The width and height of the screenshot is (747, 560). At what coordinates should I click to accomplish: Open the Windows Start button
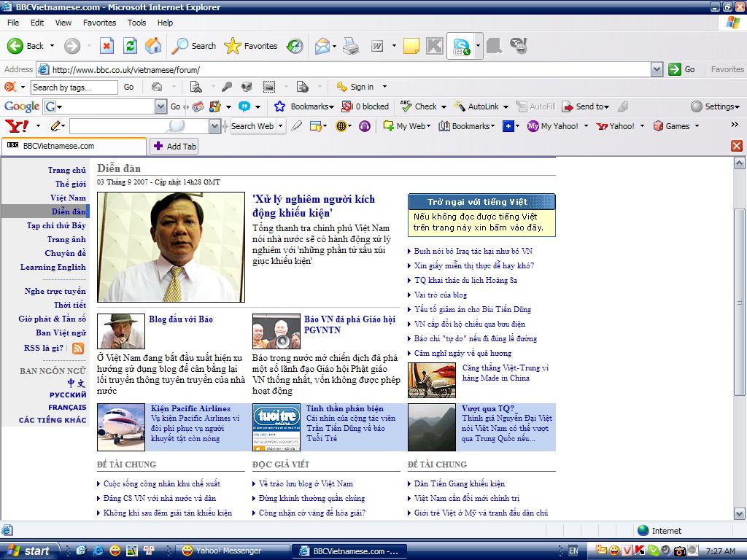tap(29, 551)
